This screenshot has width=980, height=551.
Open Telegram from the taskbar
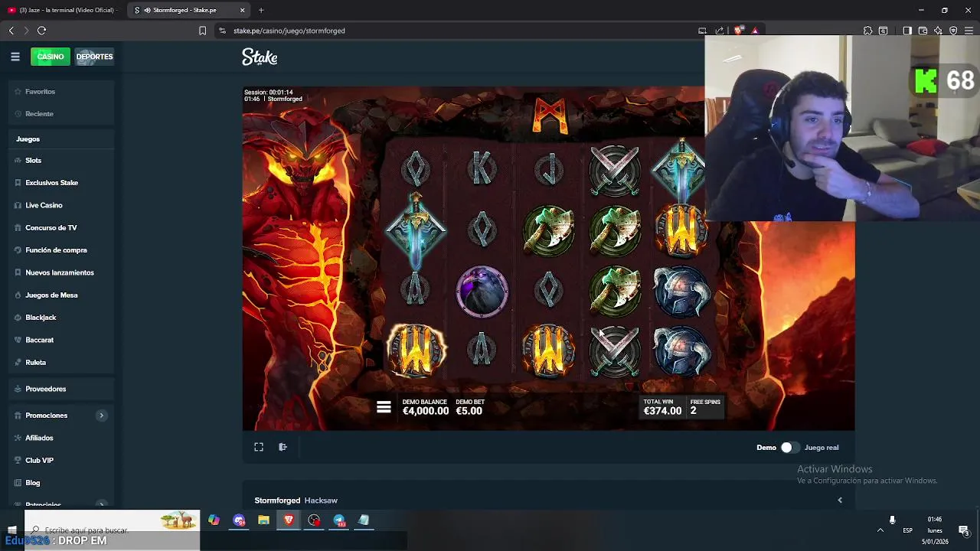[339, 520]
